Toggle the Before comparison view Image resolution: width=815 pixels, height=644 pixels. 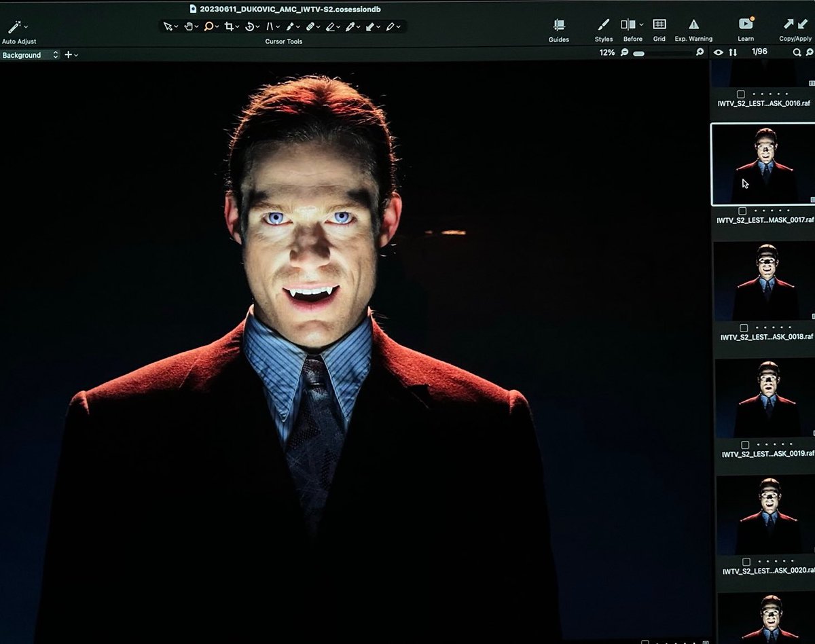pos(628,25)
